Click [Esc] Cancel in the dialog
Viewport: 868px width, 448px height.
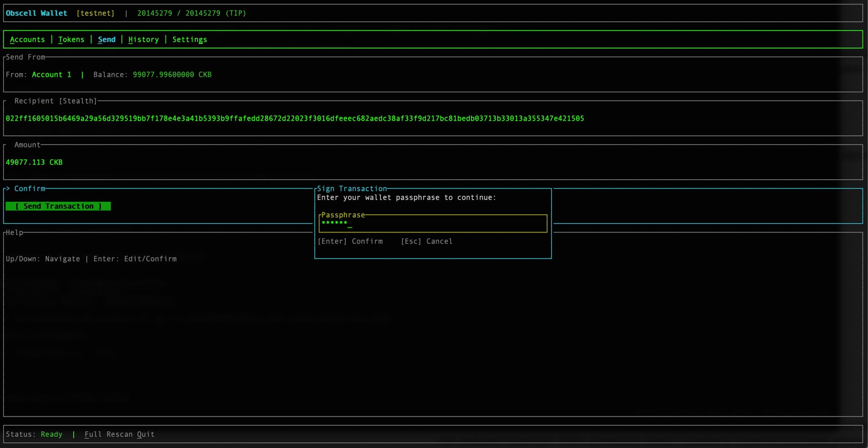pyautogui.click(x=426, y=242)
